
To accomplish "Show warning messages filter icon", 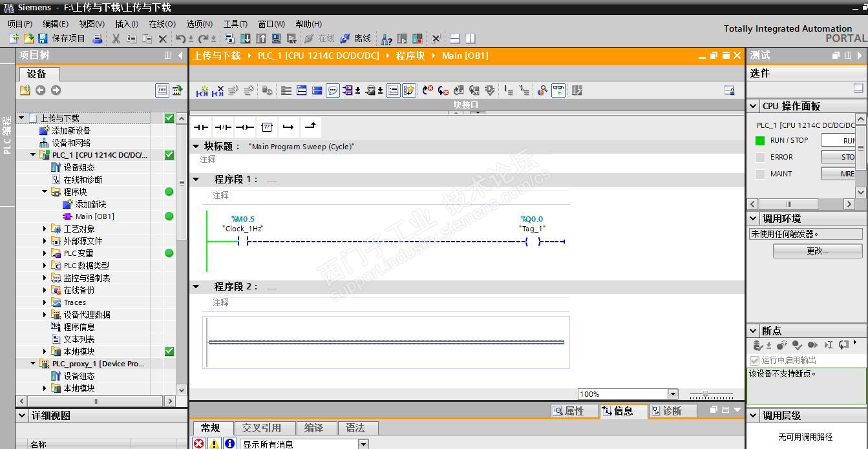I will point(214,444).
